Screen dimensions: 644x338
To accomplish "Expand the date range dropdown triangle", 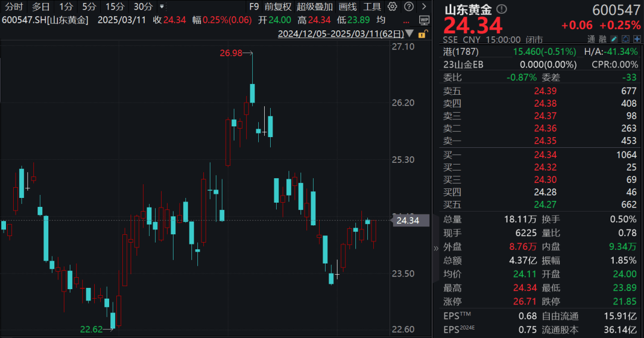I will pos(410,33).
